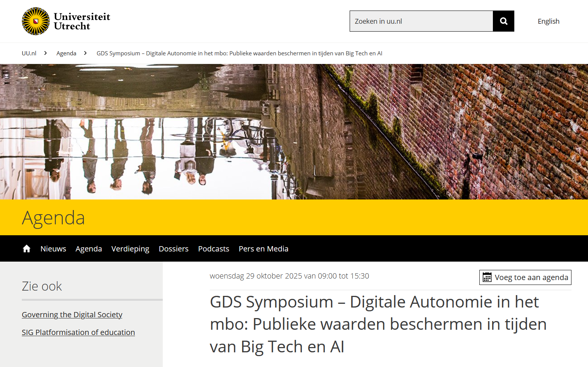Click the calendar icon beside Voeg toe aan agenda
The height and width of the screenshot is (367, 588).
487,277
